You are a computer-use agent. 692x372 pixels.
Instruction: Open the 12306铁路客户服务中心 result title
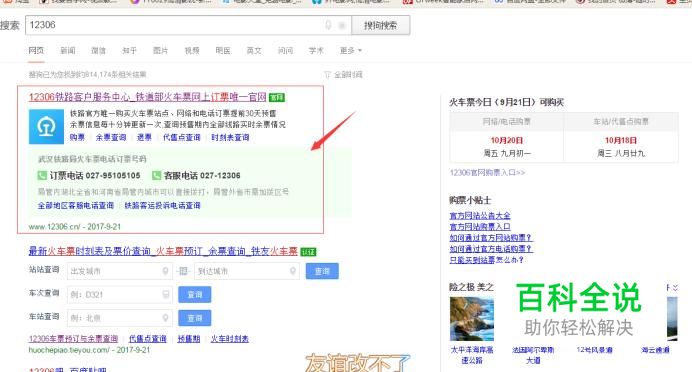147,97
